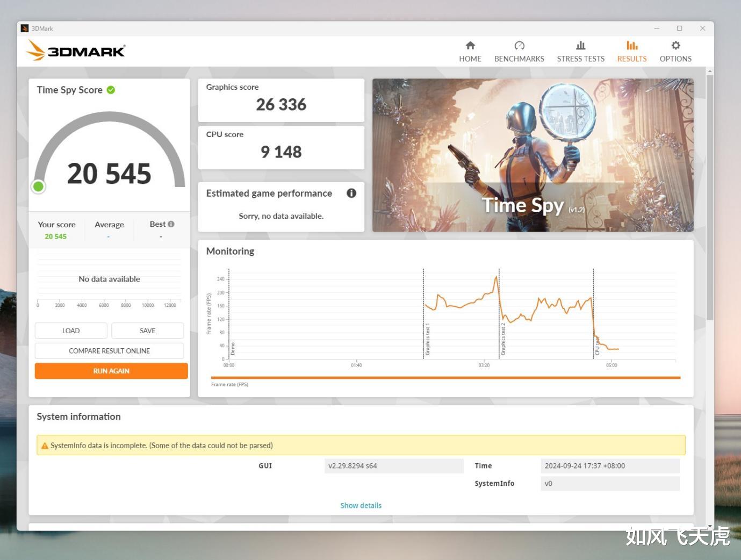Click the 'CPU score' label

(225, 134)
